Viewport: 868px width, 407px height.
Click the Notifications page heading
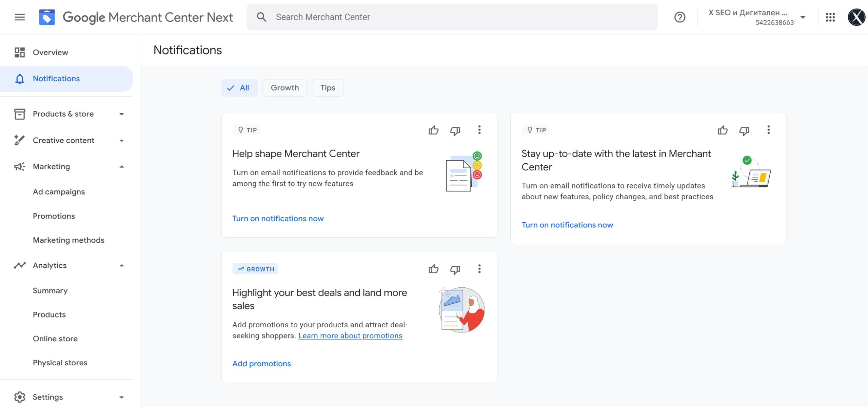[x=188, y=50]
